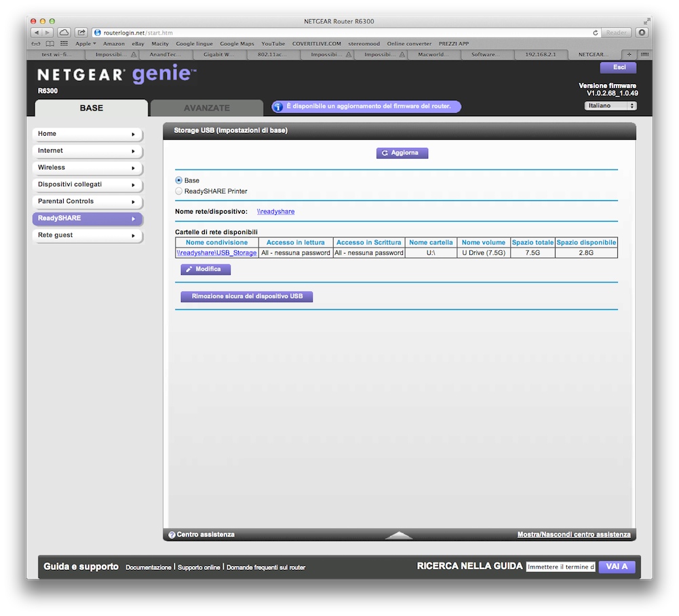Switch to the AnandTec browser tab
The image size is (679, 616).
point(165,54)
